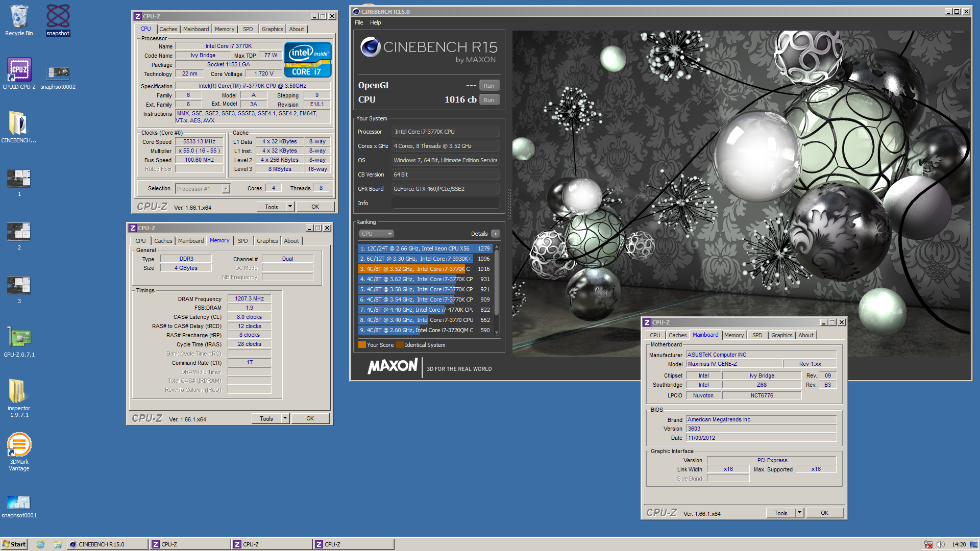Open Cinebench File menu
Screen dimensions: 980x551
359,22
